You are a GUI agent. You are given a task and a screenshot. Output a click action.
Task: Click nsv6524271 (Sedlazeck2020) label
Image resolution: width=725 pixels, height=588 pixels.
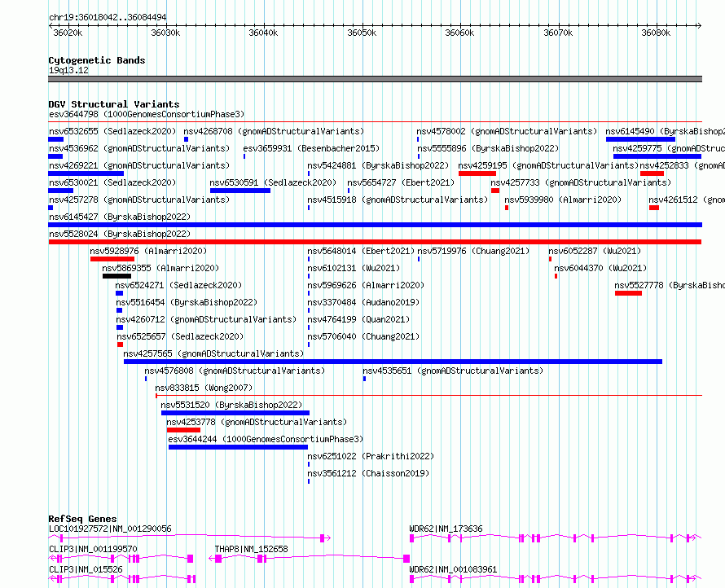click(x=178, y=285)
